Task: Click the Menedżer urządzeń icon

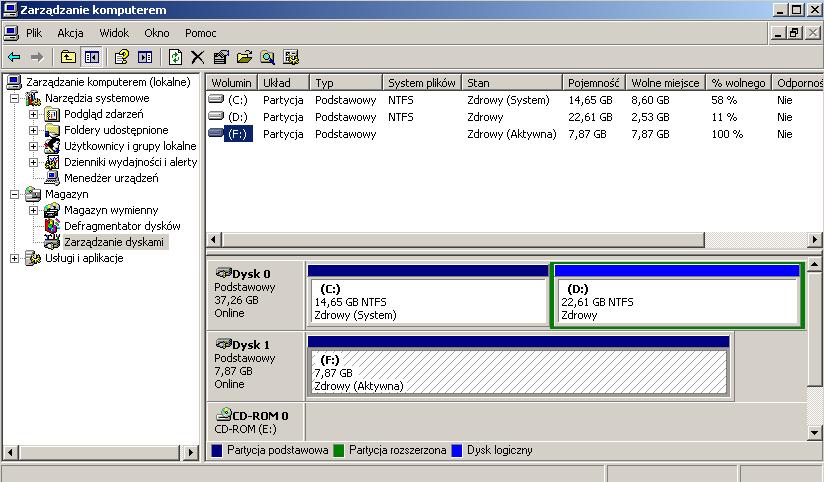Action: [x=52, y=178]
